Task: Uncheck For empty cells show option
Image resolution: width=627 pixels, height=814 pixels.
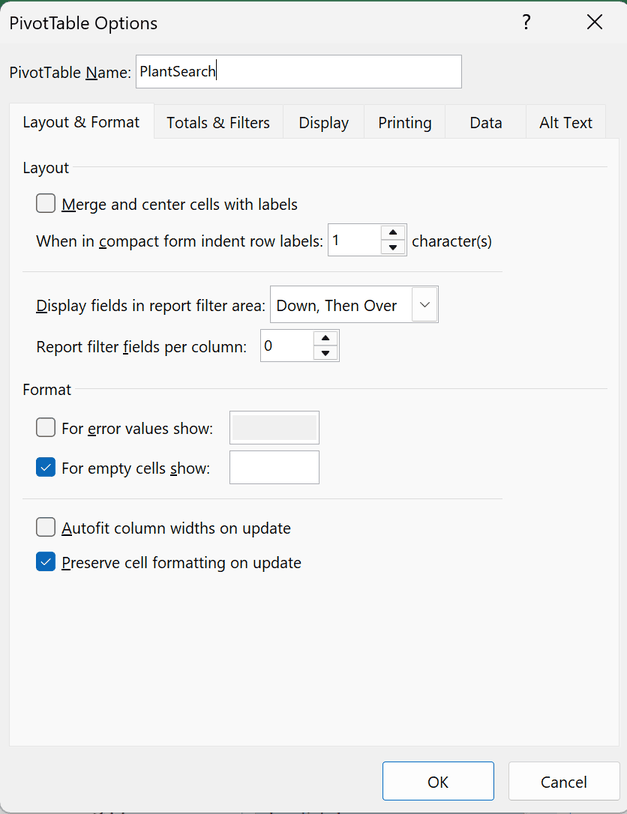Action: click(46, 467)
